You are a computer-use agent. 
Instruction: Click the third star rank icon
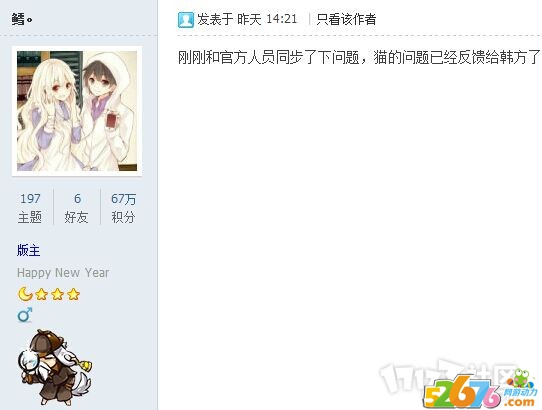[73, 295]
